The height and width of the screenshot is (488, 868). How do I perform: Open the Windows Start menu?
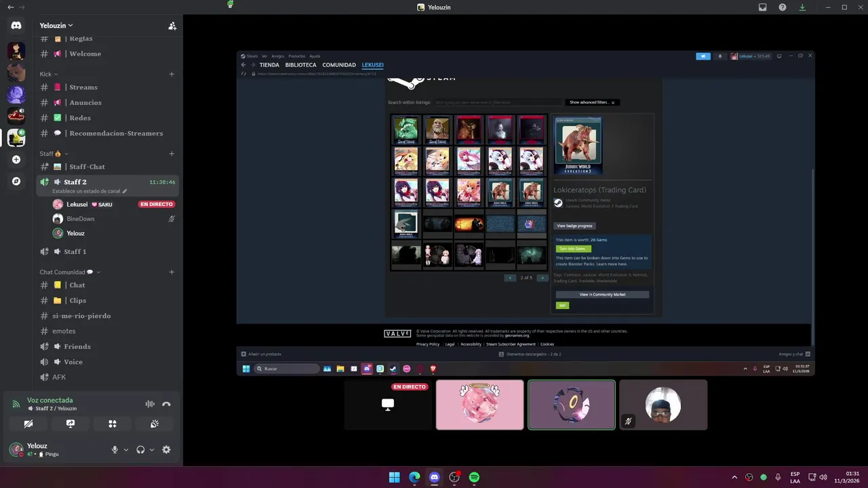point(394,477)
